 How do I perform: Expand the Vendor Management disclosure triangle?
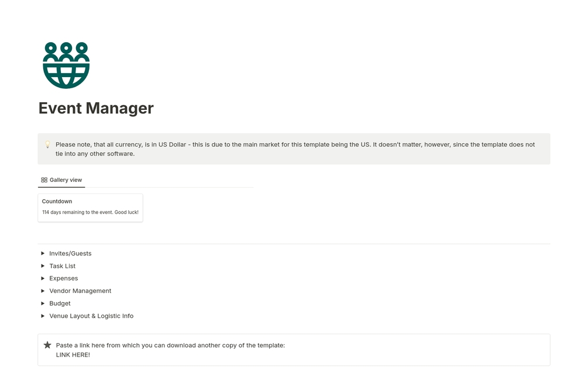pyautogui.click(x=43, y=291)
